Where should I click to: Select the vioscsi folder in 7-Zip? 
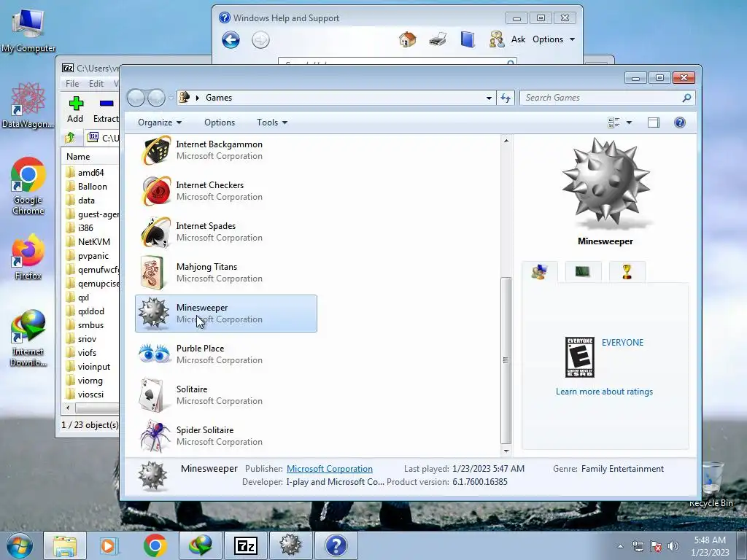(90, 394)
